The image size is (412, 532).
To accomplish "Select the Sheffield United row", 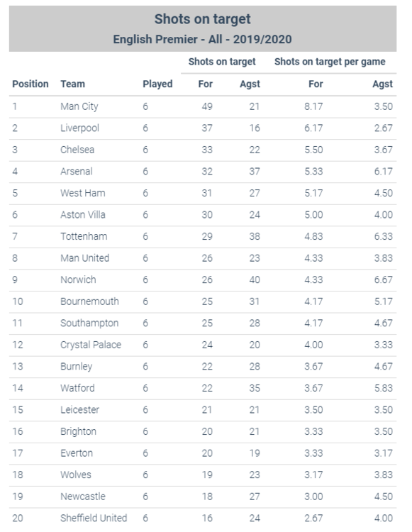I will tap(203, 519).
